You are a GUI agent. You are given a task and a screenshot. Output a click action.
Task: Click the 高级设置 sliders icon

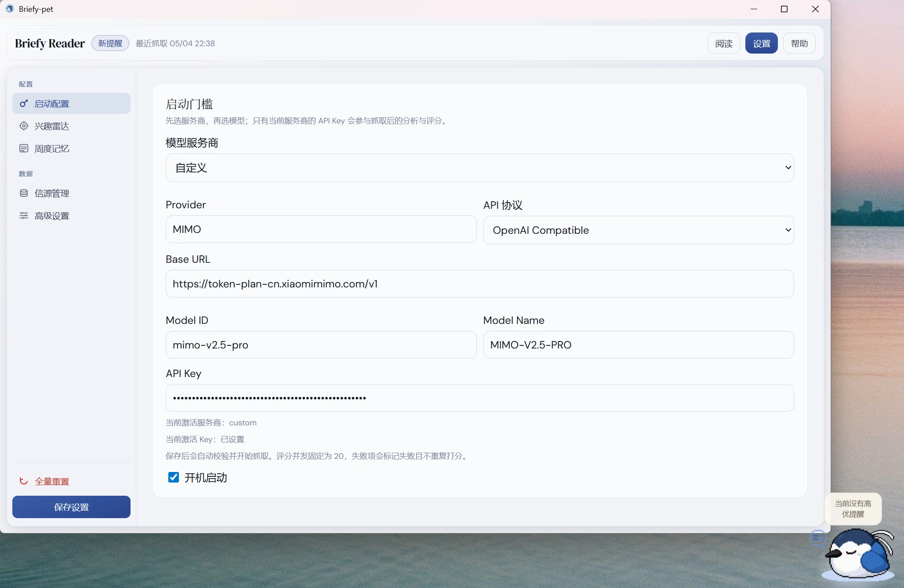[24, 216]
